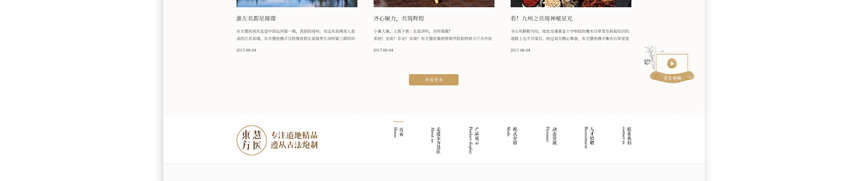Select 人才招聘 Recruitment menu item
The image size is (868, 181).
click(x=589, y=137)
